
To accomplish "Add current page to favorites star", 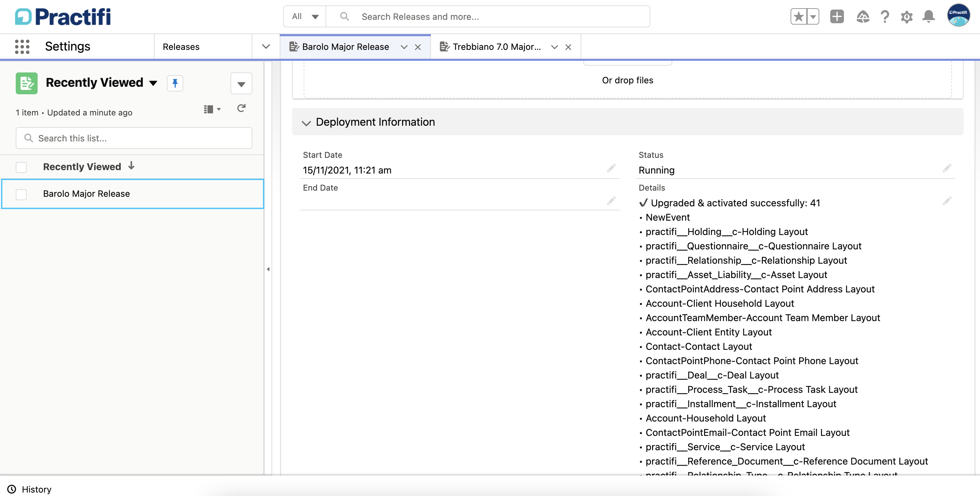I will (x=798, y=16).
